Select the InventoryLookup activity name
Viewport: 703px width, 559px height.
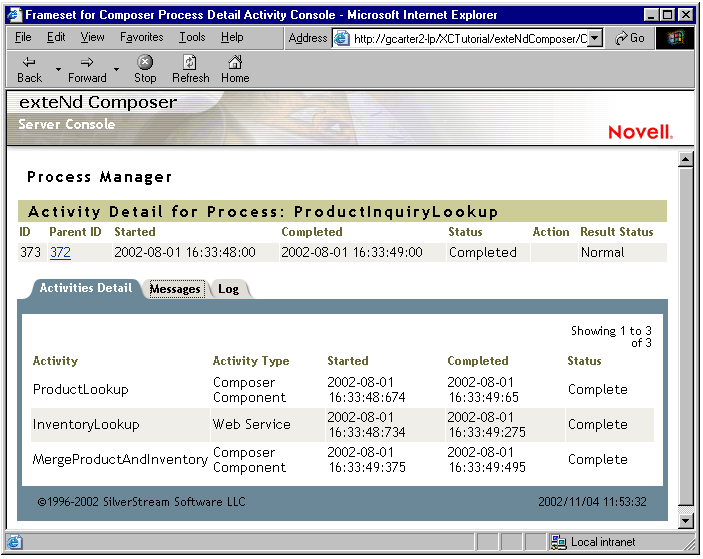[86, 425]
